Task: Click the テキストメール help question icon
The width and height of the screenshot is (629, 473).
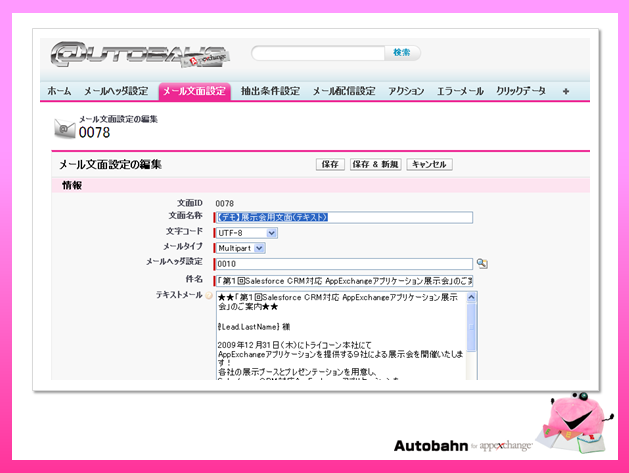Action: pos(209,295)
